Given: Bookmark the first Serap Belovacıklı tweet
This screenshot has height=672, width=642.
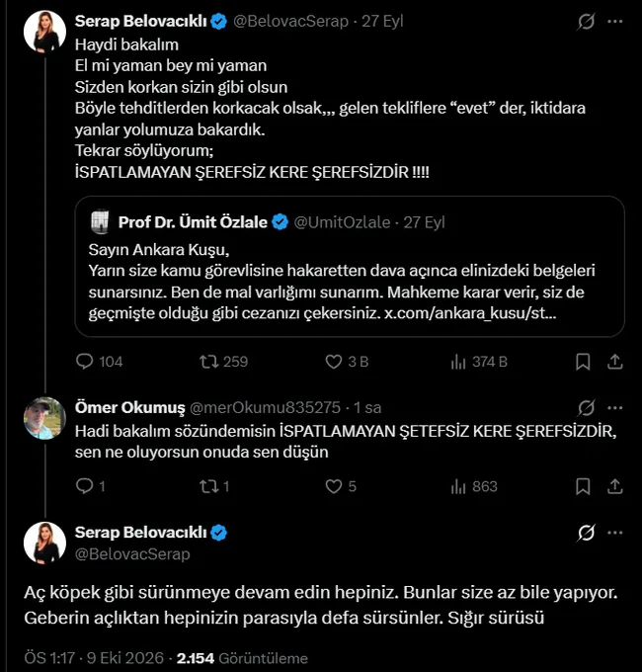Looking at the screenshot, I should [x=583, y=362].
